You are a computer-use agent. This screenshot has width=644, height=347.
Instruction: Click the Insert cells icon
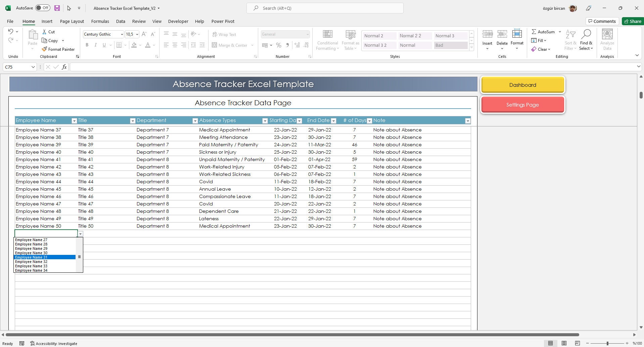[x=487, y=34]
